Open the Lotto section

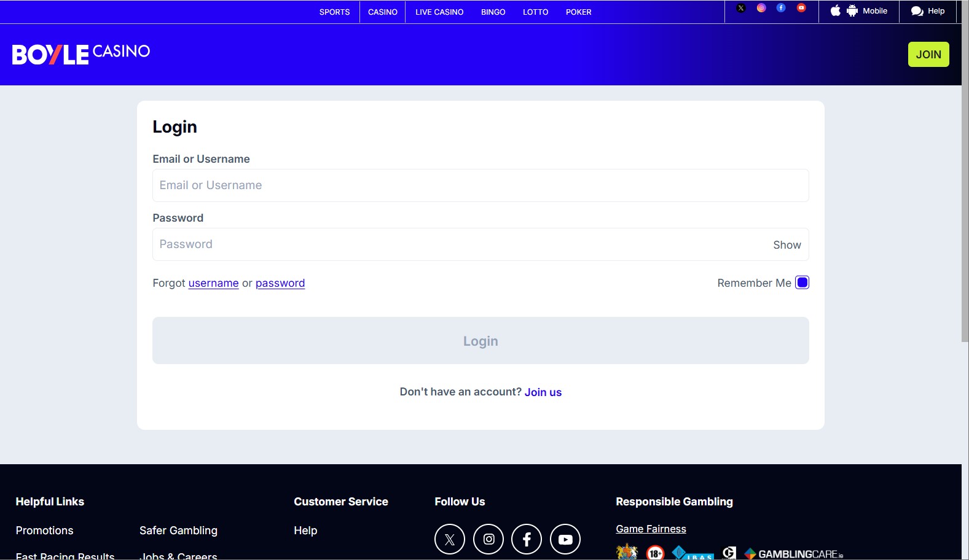536,12
